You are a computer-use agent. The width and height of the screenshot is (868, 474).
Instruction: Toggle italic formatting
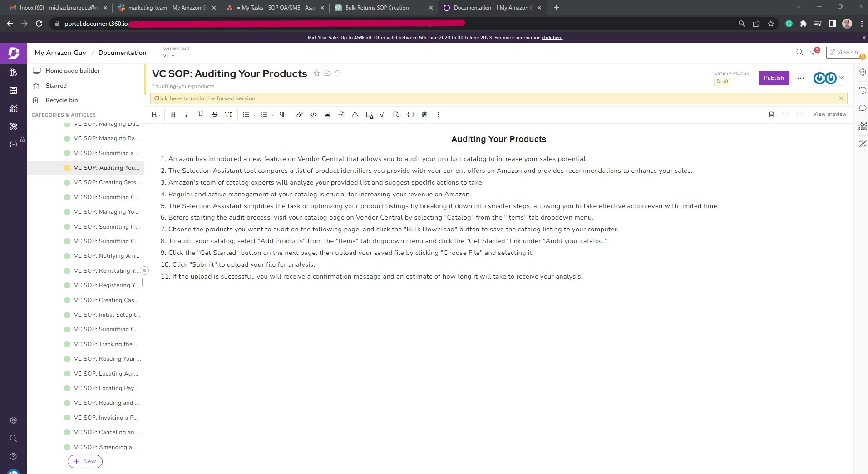tap(187, 115)
